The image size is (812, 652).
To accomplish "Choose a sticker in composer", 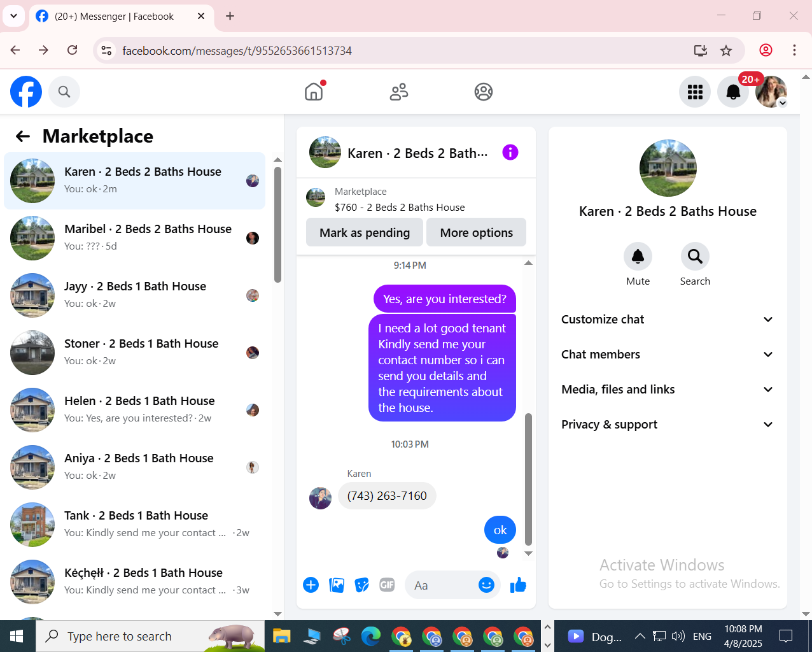I will tap(362, 585).
